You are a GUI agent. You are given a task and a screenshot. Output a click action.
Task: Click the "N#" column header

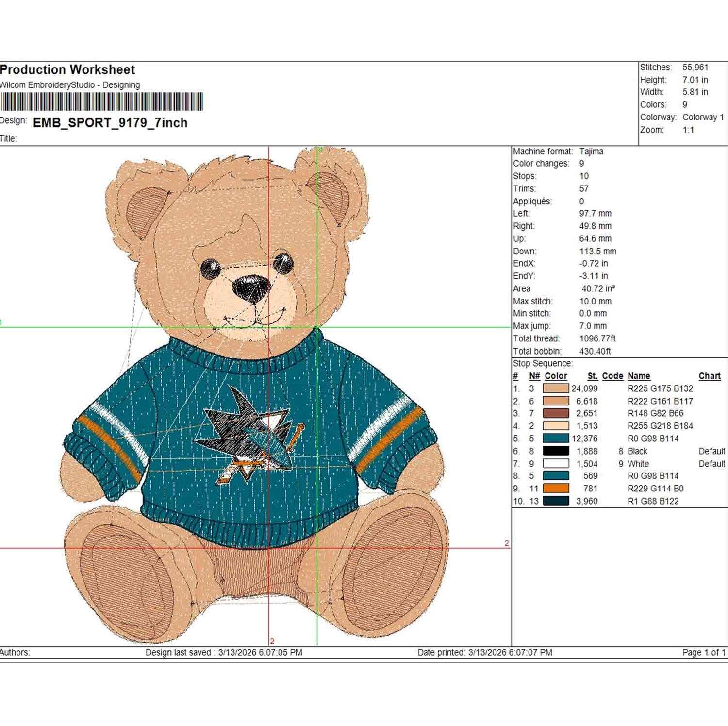pyautogui.click(x=534, y=376)
